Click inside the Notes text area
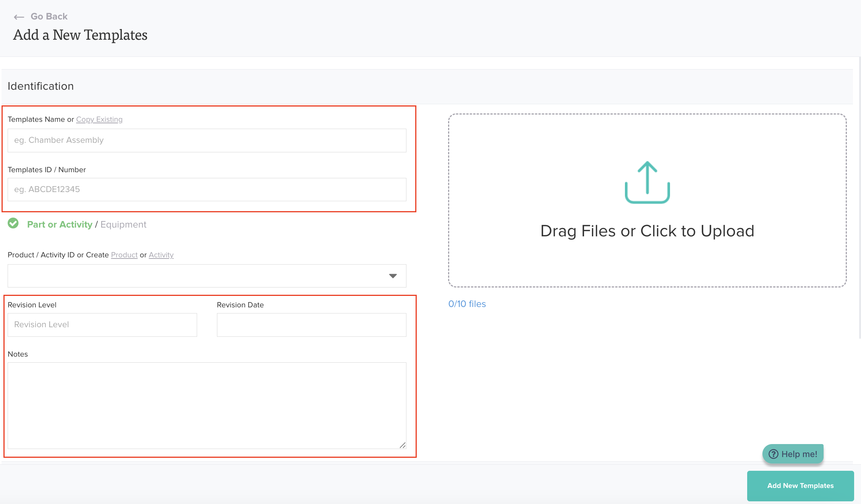 coord(207,405)
